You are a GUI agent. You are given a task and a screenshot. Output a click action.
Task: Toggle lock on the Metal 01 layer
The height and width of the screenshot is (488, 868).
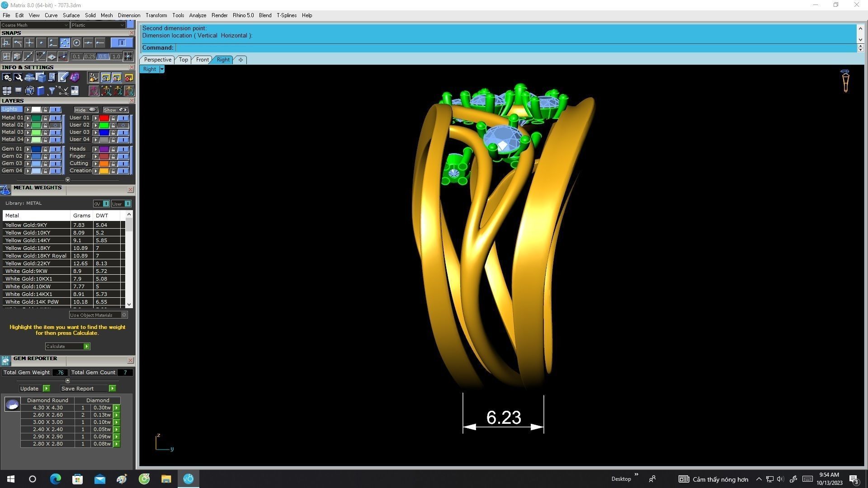point(45,118)
